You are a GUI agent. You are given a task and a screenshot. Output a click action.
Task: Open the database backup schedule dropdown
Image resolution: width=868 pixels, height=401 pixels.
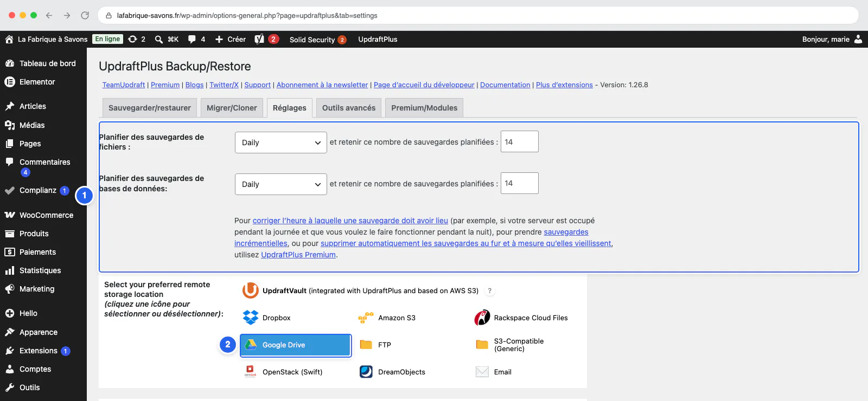click(x=281, y=184)
